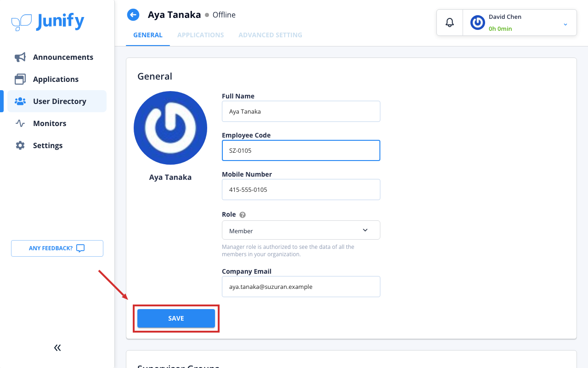The image size is (588, 368).
Task: Click the Monitors pulse icon
Action: coord(20,123)
